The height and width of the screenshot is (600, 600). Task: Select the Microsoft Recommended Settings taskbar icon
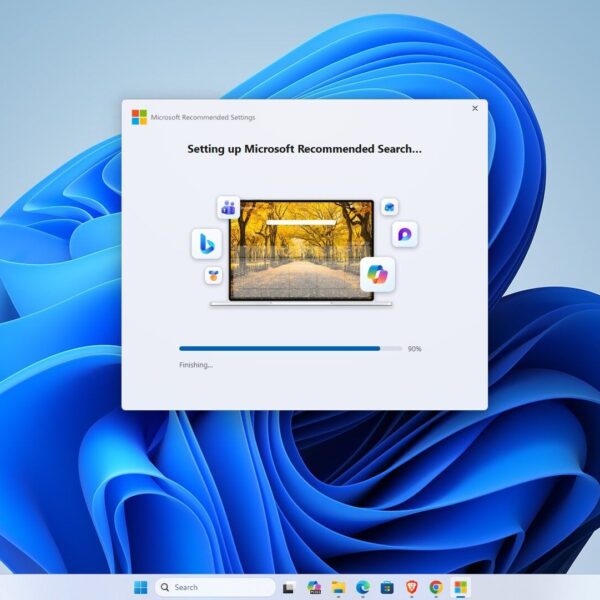(x=460, y=587)
